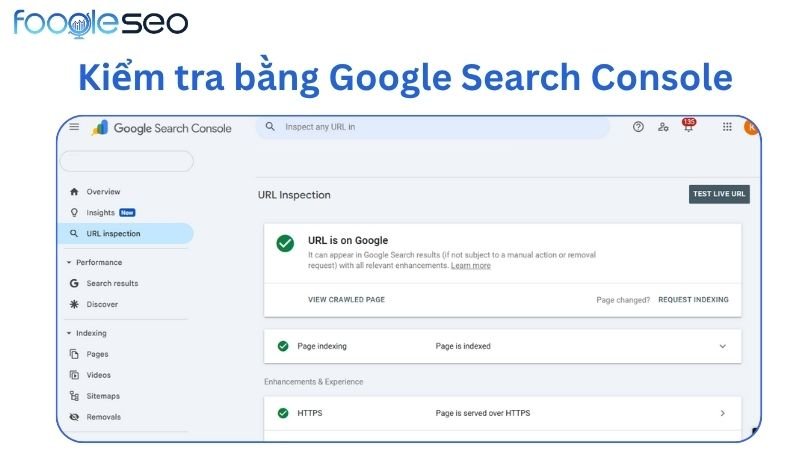Click the Removals crossed-eye icon
This screenshot has width=800, height=450.
point(74,417)
